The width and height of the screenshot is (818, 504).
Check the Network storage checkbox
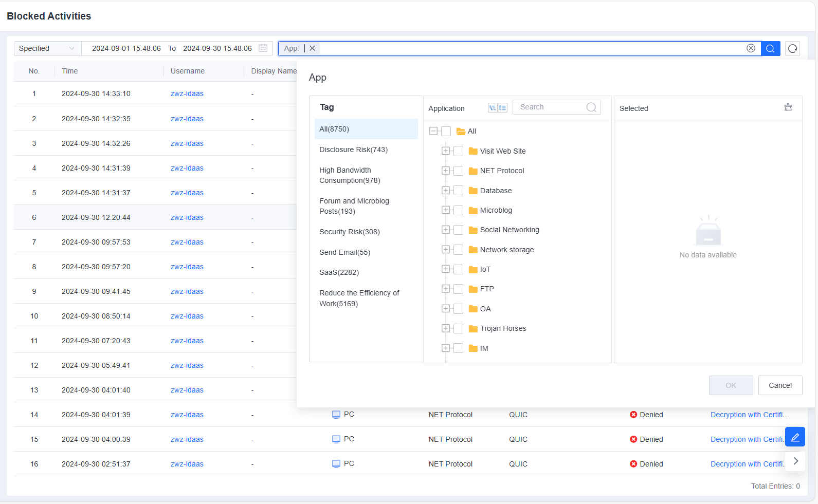(458, 250)
